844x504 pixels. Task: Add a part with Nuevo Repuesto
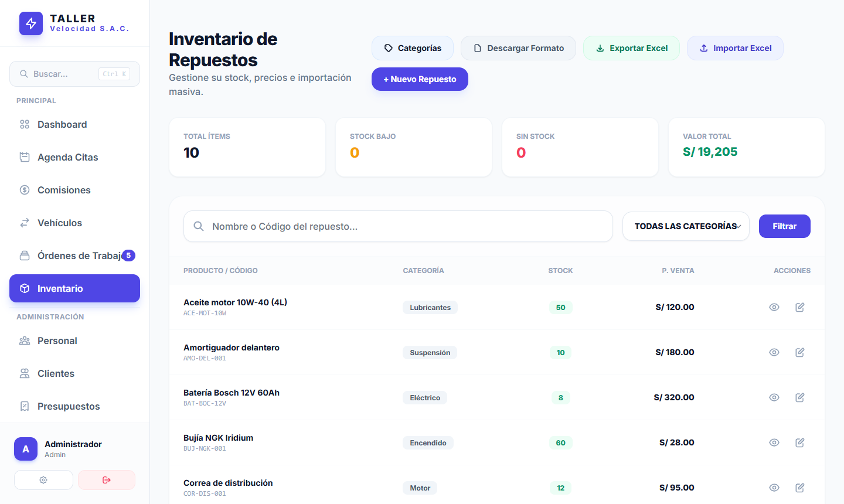[420, 79]
